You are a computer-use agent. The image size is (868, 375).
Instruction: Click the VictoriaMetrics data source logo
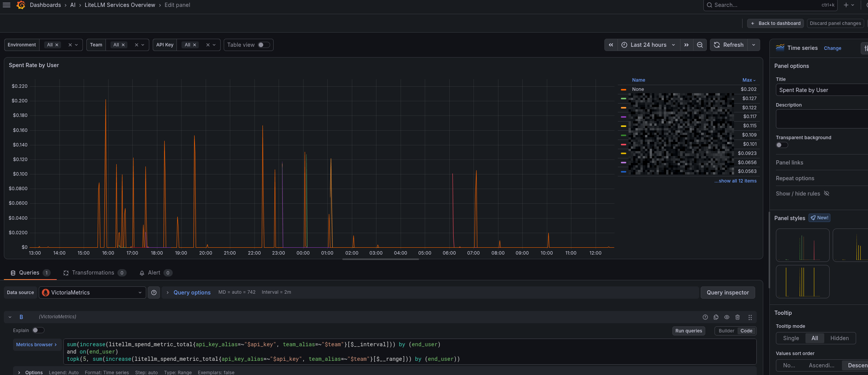[x=46, y=293]
